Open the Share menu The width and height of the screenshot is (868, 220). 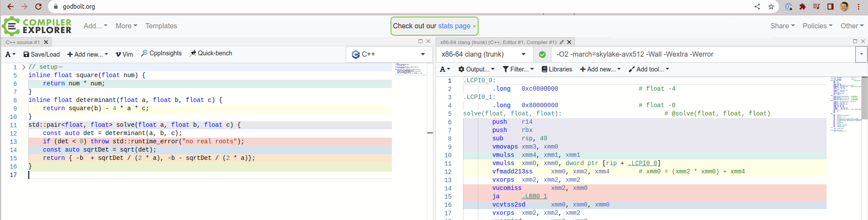783,26
